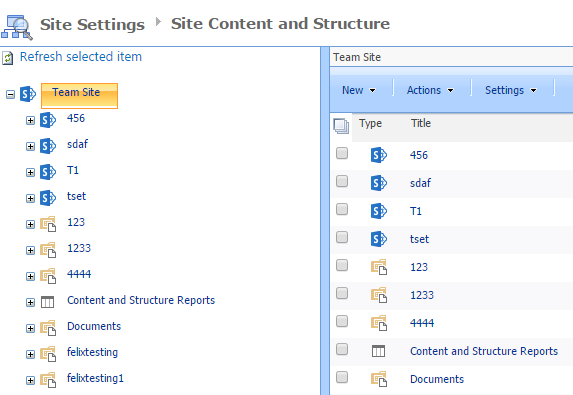Click the Refresh selected item icon
The height and width of the screenshot is (395, 573).
point(8,58)
